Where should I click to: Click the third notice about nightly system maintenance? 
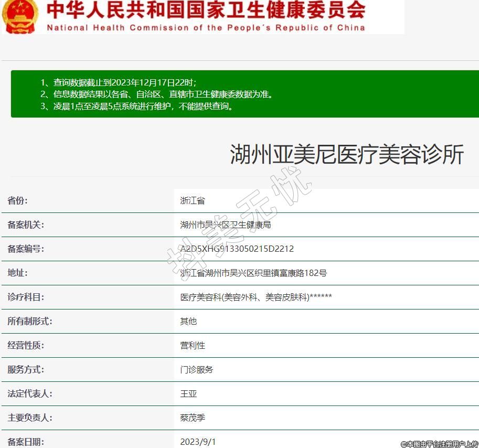click(136, 106)
